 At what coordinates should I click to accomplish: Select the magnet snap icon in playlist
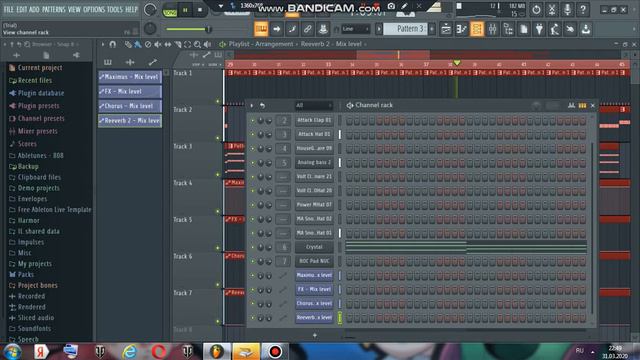click(113, 44)
